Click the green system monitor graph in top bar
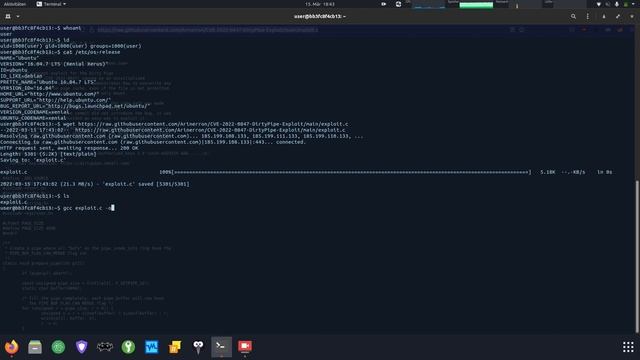Screen dimensions: 640x360 [x=476, y=5]
